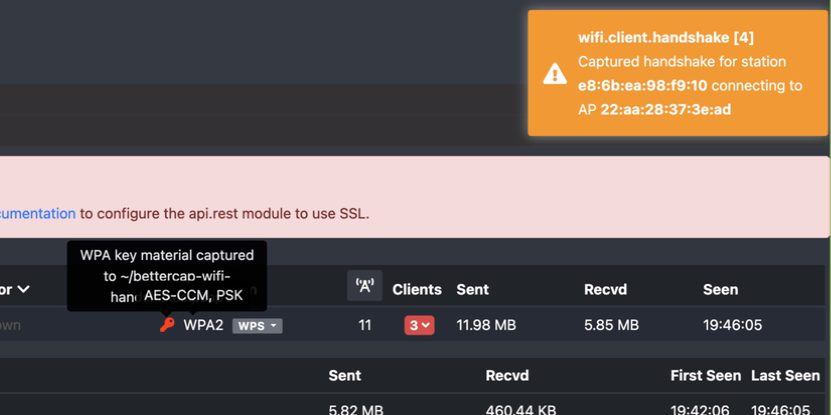Click the channel number 11 cell
The height and width of the screenshot is (415, 831).
364,325
